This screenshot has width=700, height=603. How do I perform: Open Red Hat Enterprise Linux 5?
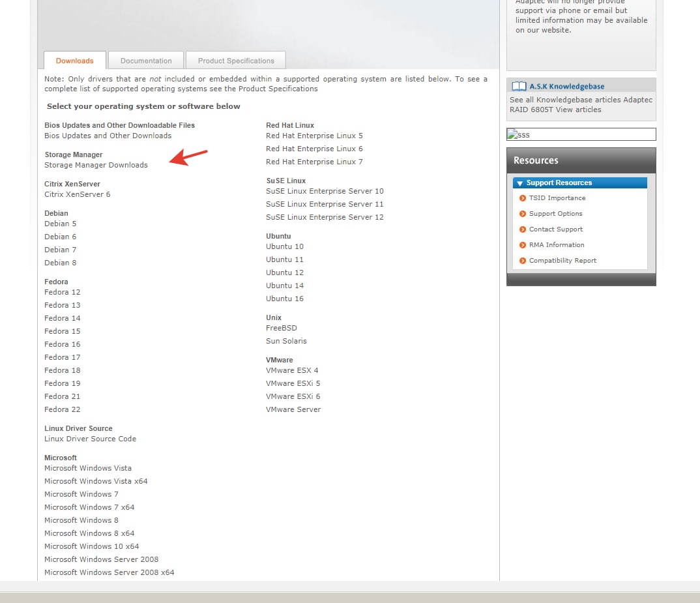[314, 136]
